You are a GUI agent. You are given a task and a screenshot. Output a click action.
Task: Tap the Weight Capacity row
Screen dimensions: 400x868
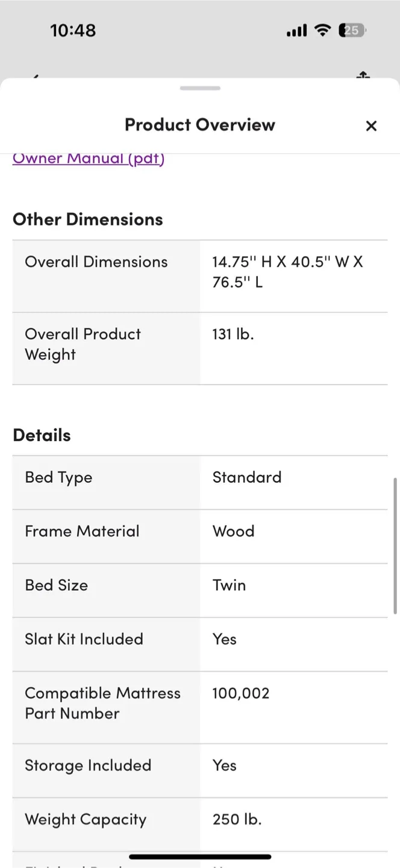[x=199, y=819]
